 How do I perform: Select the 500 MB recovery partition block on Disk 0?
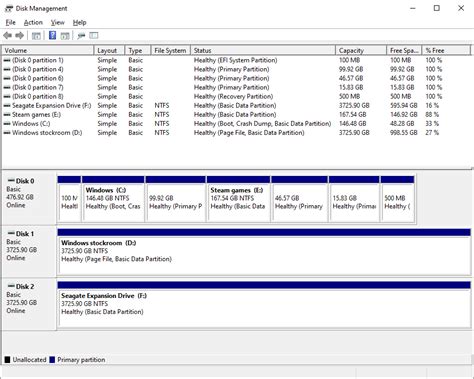397,199
